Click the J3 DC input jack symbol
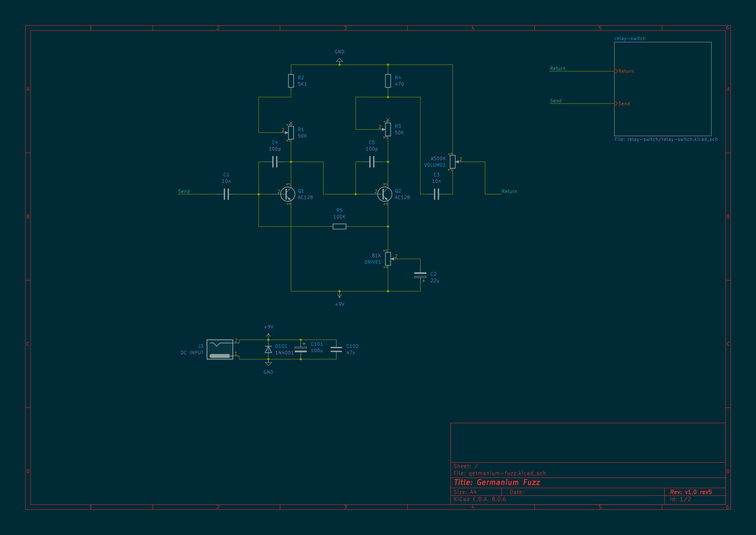The width and height of the screenshot is (756, 535). pyautogui.click(x=220, y=349)
